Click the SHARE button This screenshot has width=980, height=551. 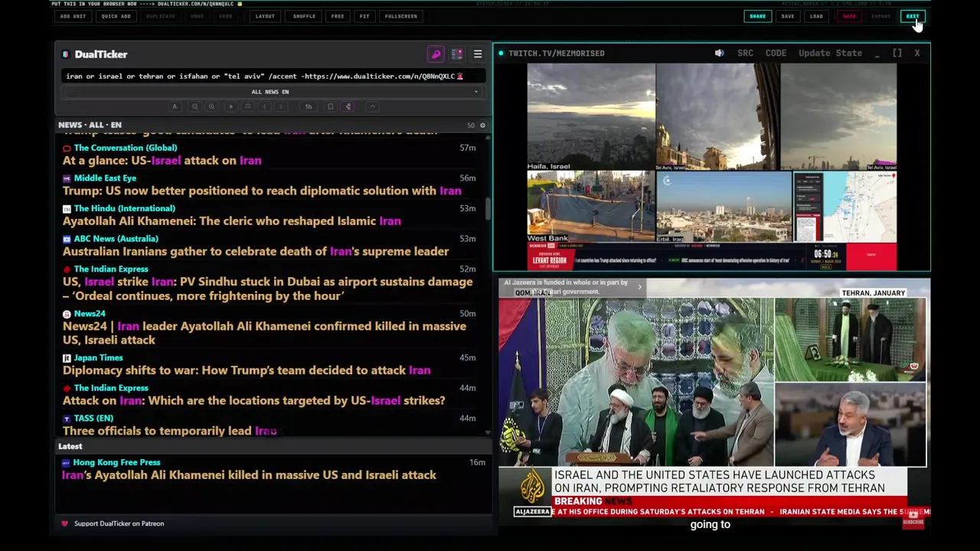tap(757, 16)
